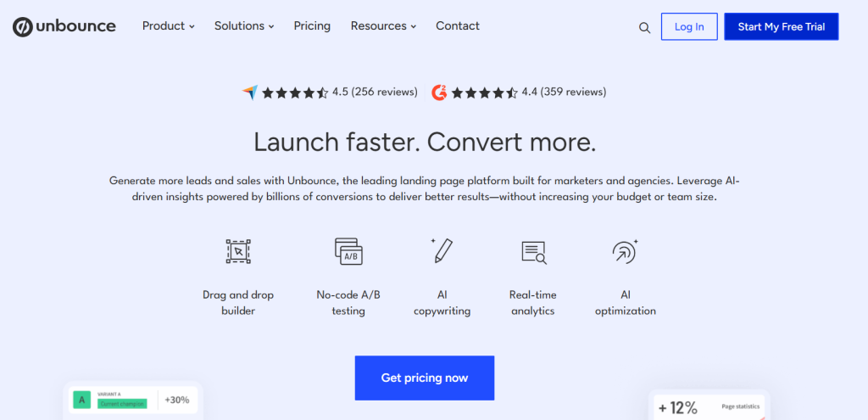The height and width of the screenshot is (420, 868).
Task: Click the G2 logo icon
Action: click(x=440, y=92)
